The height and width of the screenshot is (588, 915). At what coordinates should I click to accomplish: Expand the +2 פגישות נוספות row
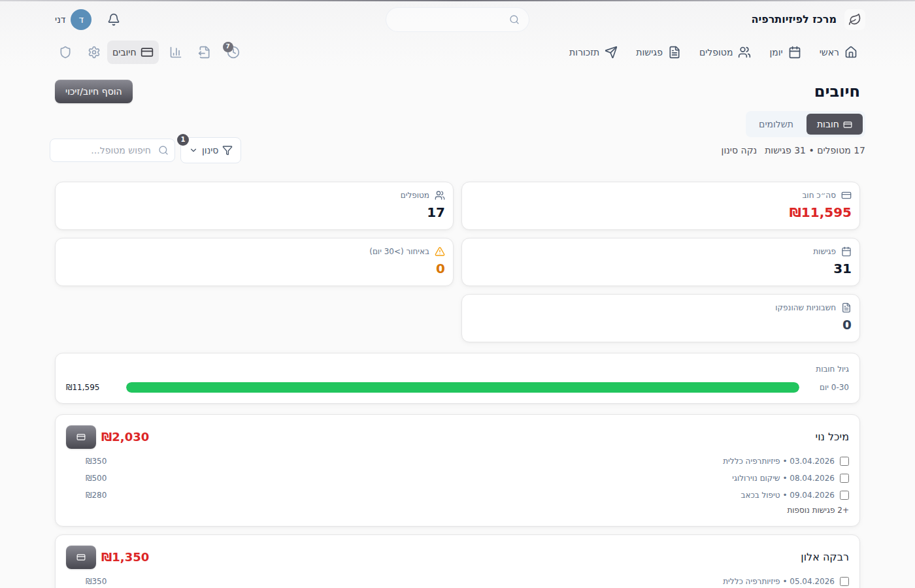point(818,510)
